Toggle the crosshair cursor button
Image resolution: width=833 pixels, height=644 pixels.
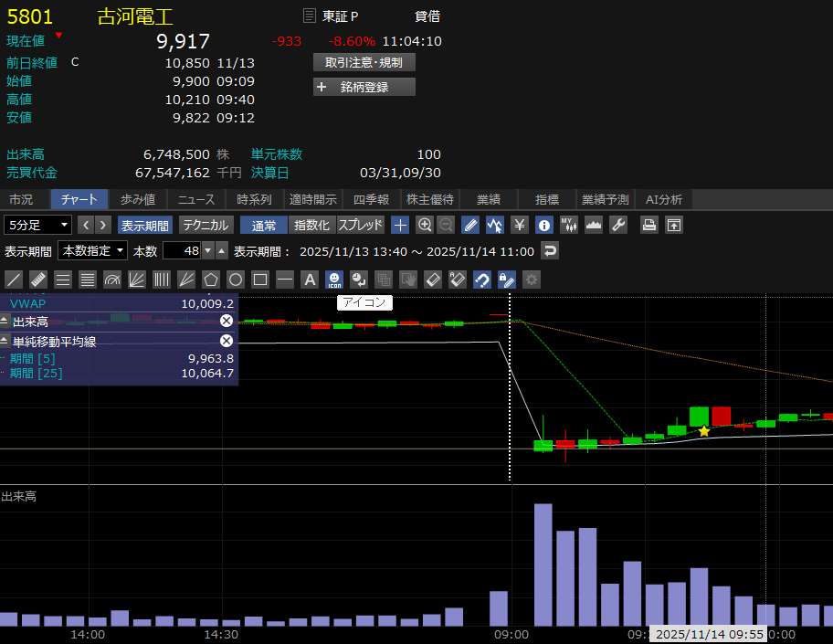[400, 225]
